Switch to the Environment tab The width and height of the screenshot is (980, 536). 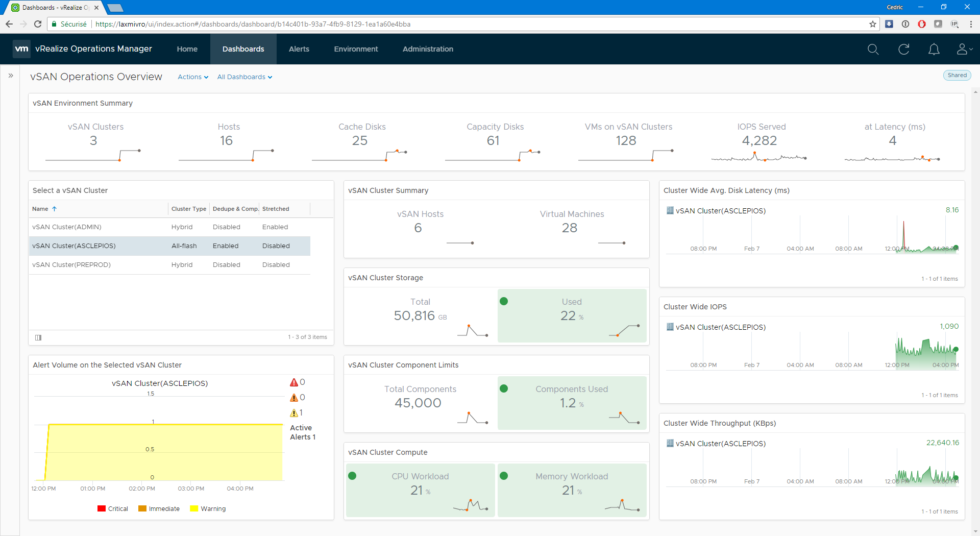click(356, 49)
